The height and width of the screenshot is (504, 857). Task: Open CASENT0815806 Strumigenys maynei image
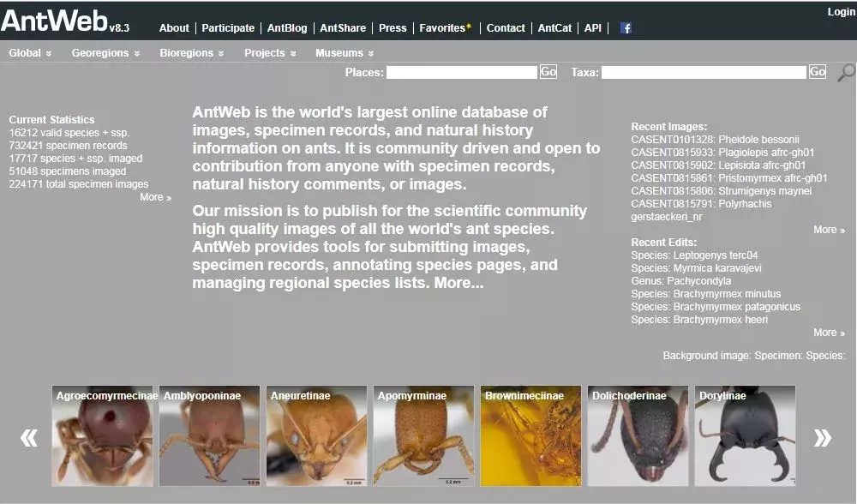pos(721,191)
